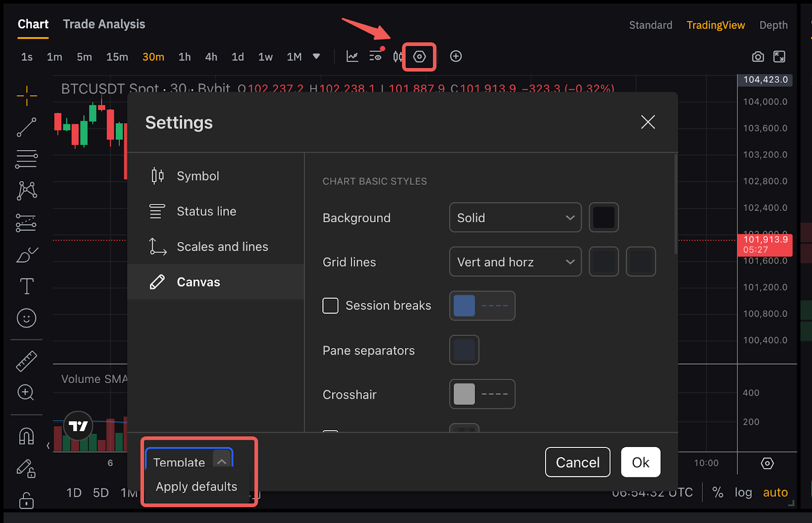The width and height of the screenshot is (812, 523).
Task: Click the Cancel button
Action: [x=578, y=462]
